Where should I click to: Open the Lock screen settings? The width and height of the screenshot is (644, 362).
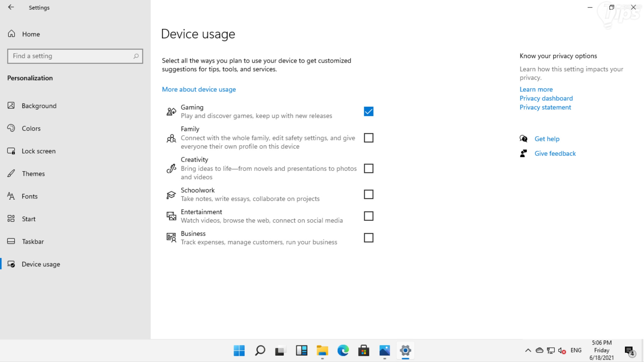pos(38,151)
